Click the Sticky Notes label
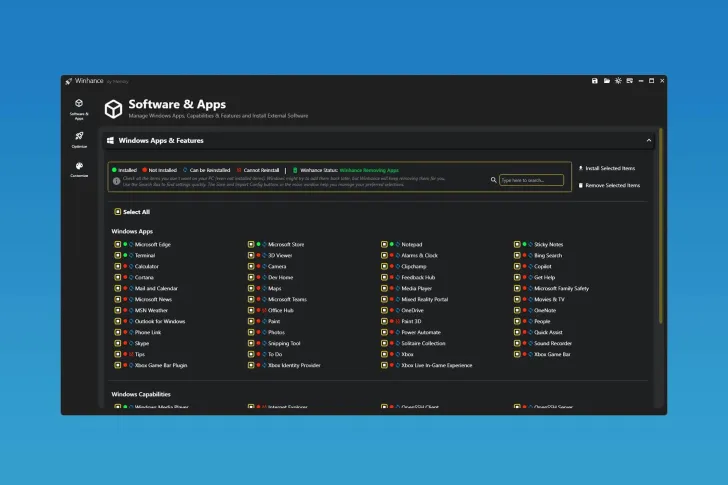Viewport: 728px width, 485px height. [548, 244]
